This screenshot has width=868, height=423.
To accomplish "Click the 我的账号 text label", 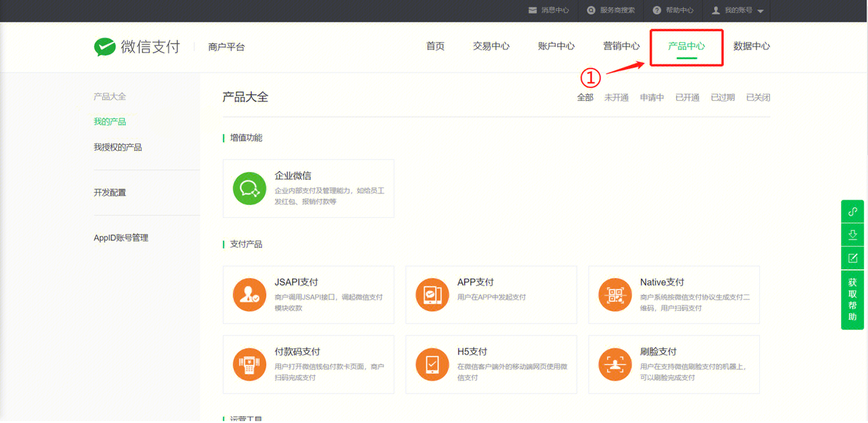I will coord(739,10).
